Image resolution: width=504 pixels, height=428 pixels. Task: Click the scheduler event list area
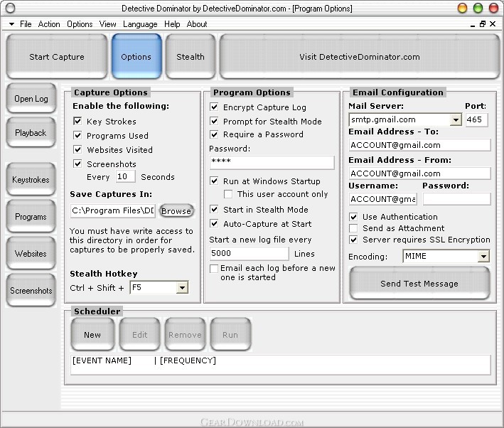pyautogui.click(x=281, y=365)
